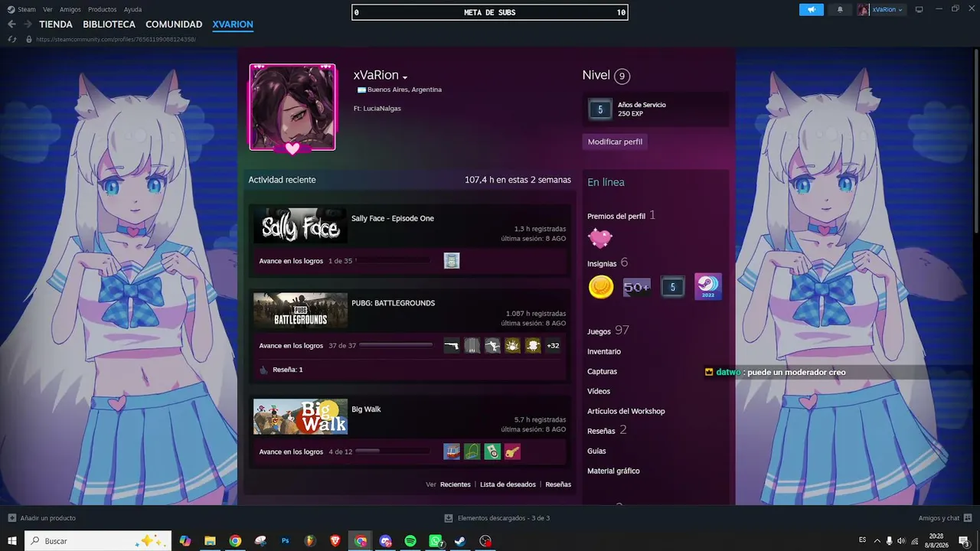The image size is (980, 551).
Task: View the PUBG pistol achievement icon
Action: click(x=452, y=346)
